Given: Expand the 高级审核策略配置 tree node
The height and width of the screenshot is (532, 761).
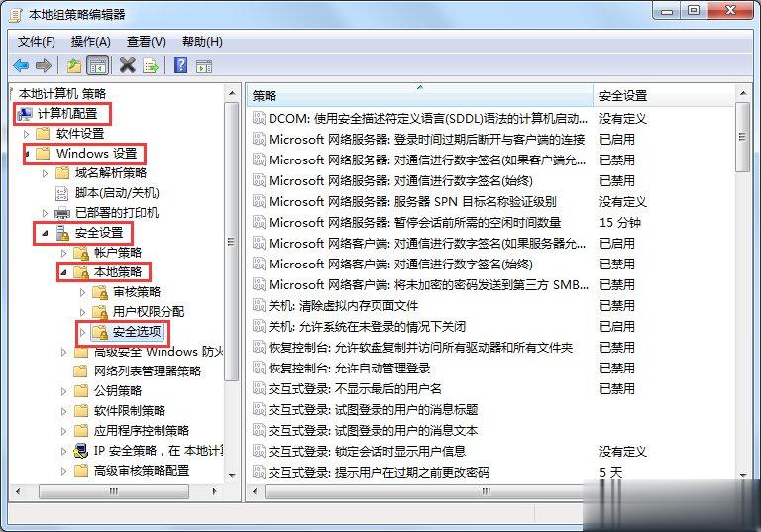Looking at the screenshot, I should click(x=64, y=471).
